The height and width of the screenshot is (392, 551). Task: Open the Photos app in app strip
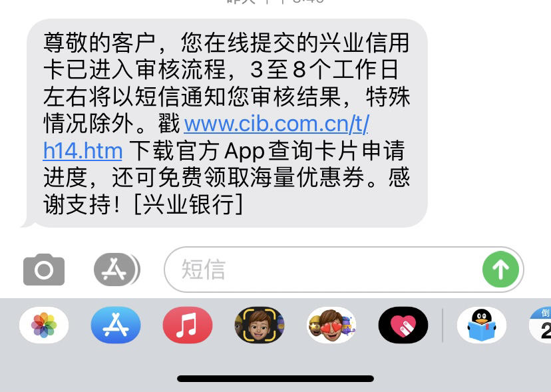[44, 325]
